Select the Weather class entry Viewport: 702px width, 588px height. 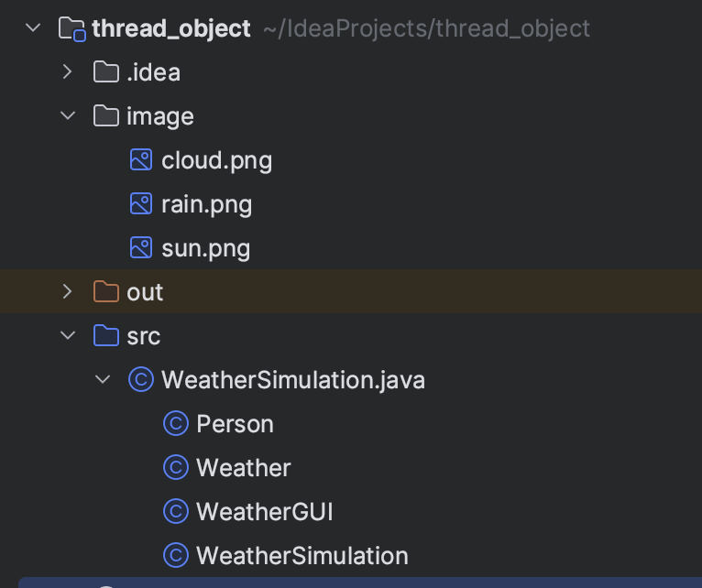coord(243,468)
